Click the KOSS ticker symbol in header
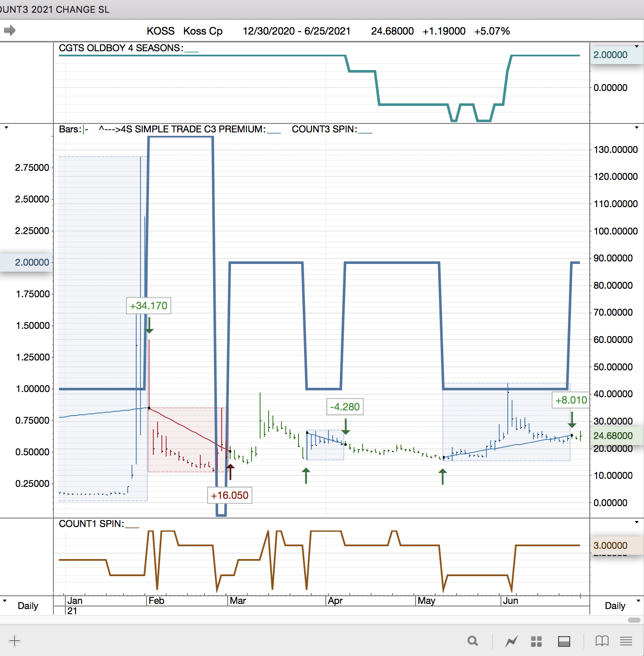 [161, 31]
